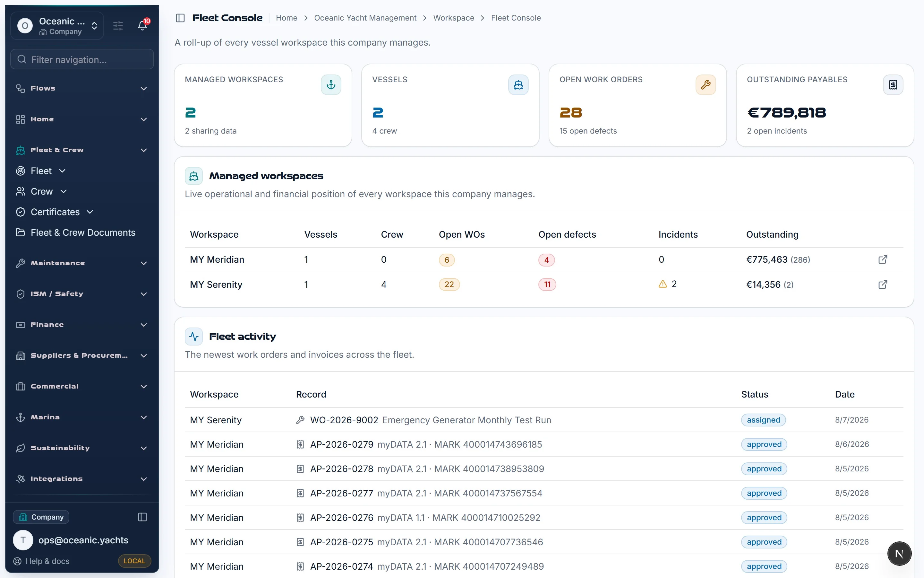Click MY Serenity open WOs badge 22

point(449,285)
